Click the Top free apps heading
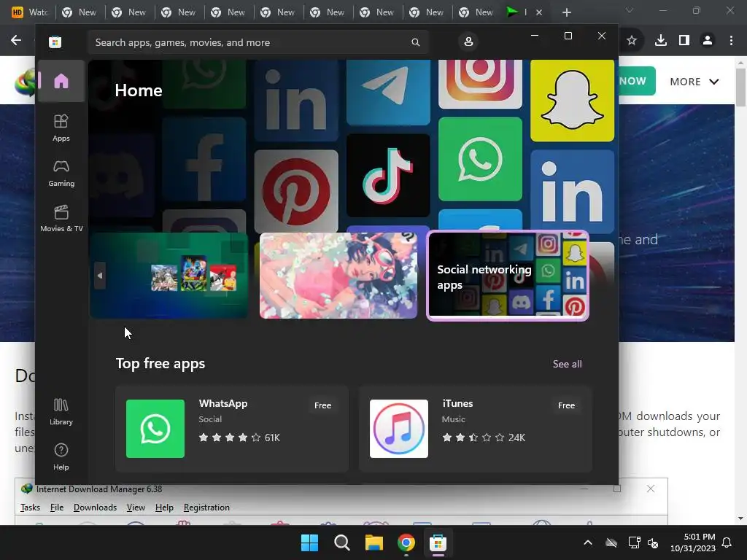 click(160, 363)
